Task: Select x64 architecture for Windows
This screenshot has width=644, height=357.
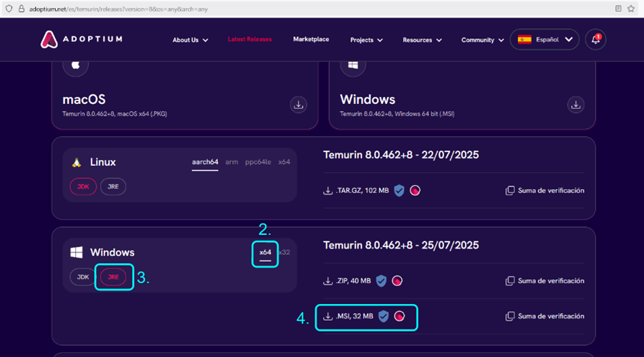Action: [x=265, y=253]
